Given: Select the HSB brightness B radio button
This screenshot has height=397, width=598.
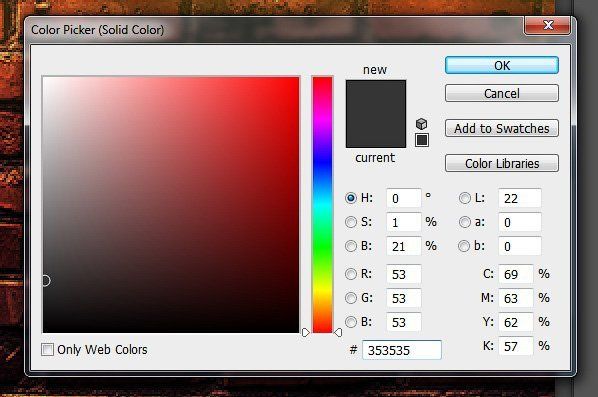Looking at the screenshot, I should [350, 246].
